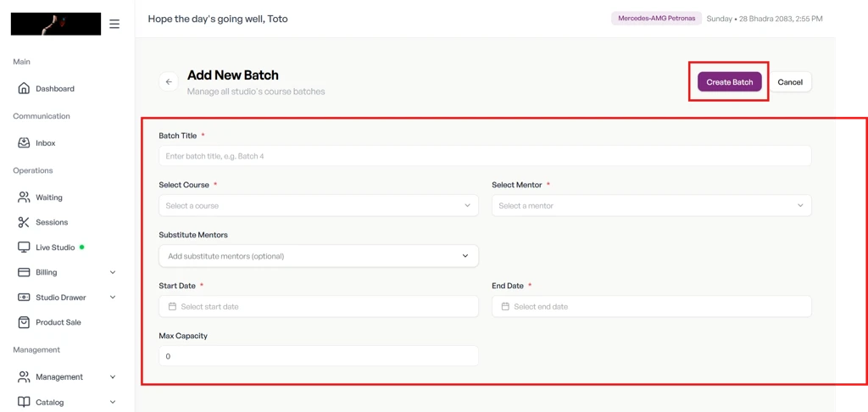Expand the Catalog submenu chevron
This screenshot has width=868, height=412.
pos(113,402)
